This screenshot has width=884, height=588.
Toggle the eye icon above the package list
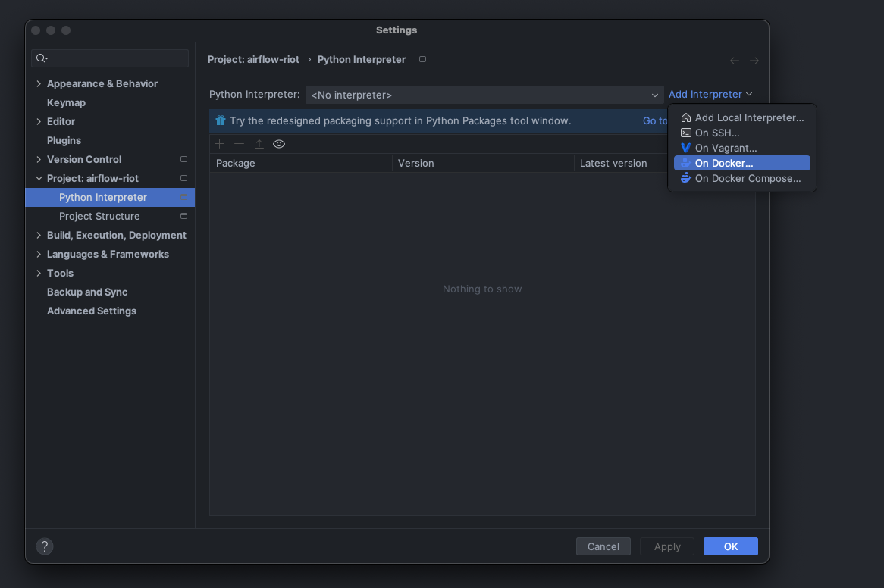pyautogui.click(x=278, y=143)
